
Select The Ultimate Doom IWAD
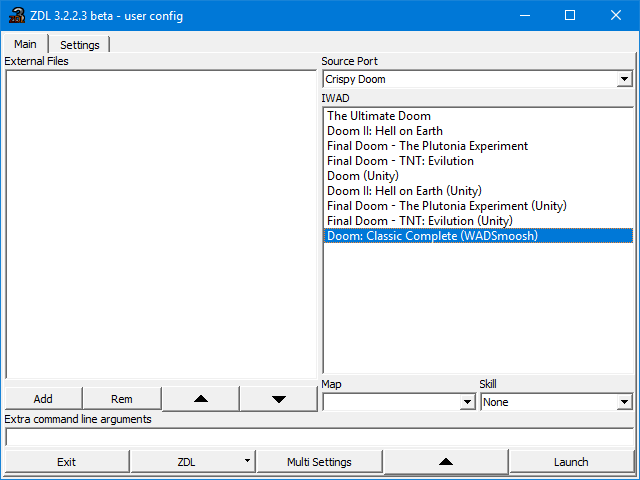click(478, 116)
